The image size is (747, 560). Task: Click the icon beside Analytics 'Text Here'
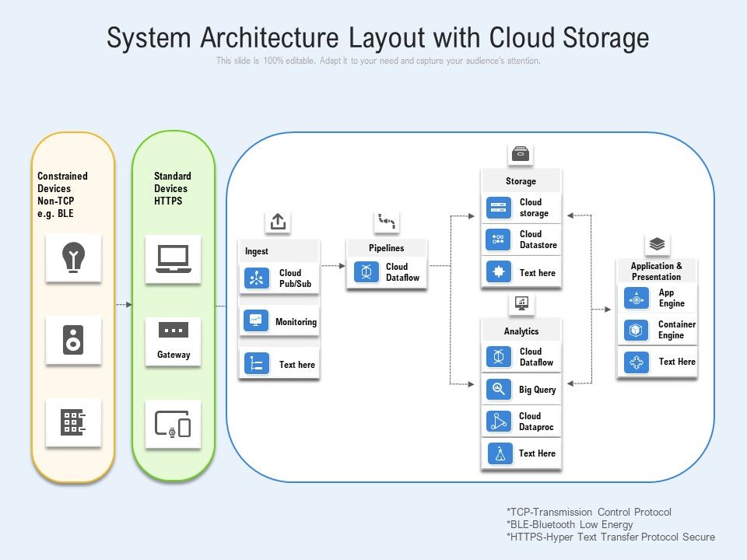(500, 453)
